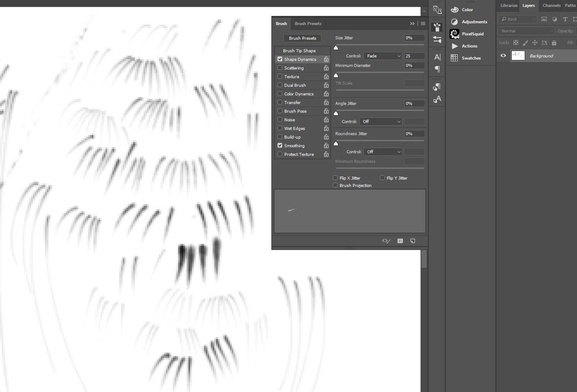Select the Layers tab

pos(528,6)
